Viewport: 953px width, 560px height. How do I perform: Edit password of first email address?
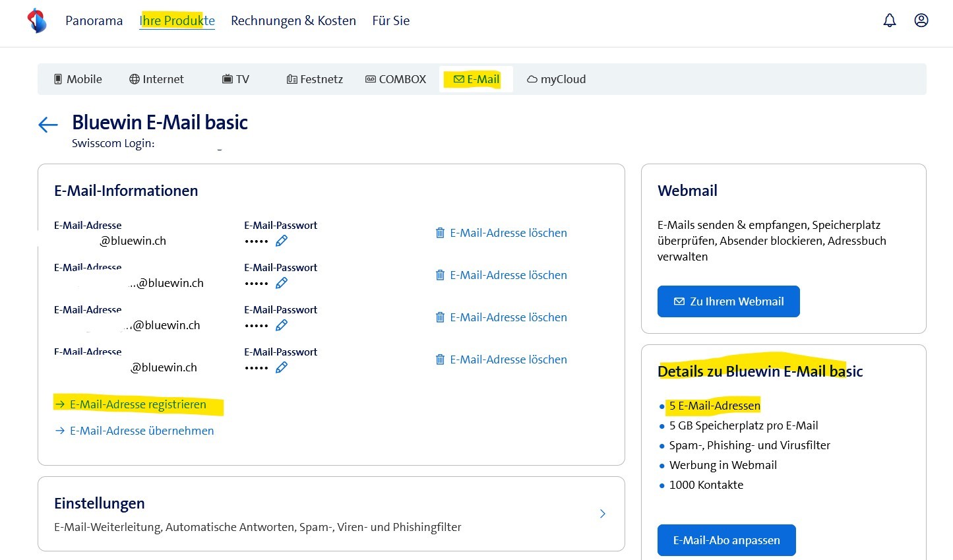coord(282,241)
